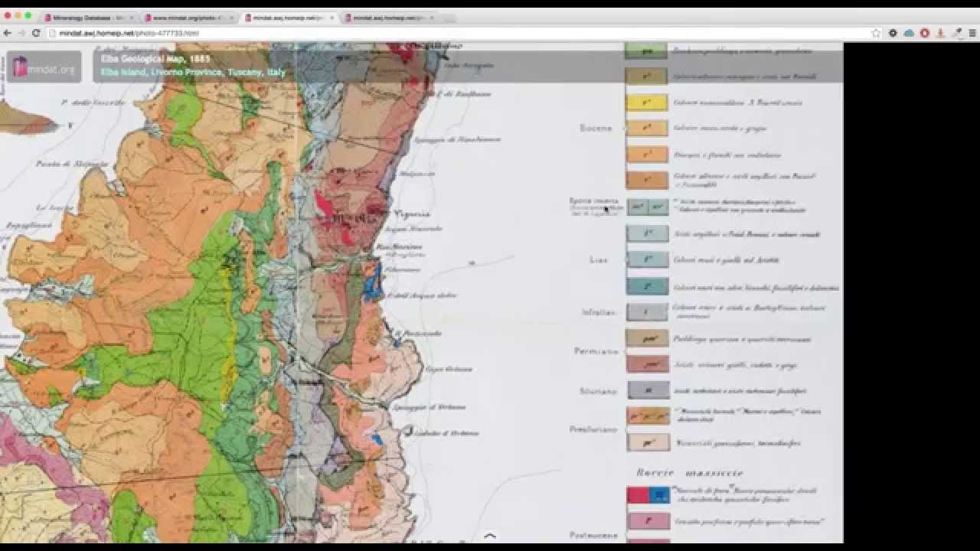The image size is (980, 551).
Task: Click the Permiano legend label
Action: 596,351
